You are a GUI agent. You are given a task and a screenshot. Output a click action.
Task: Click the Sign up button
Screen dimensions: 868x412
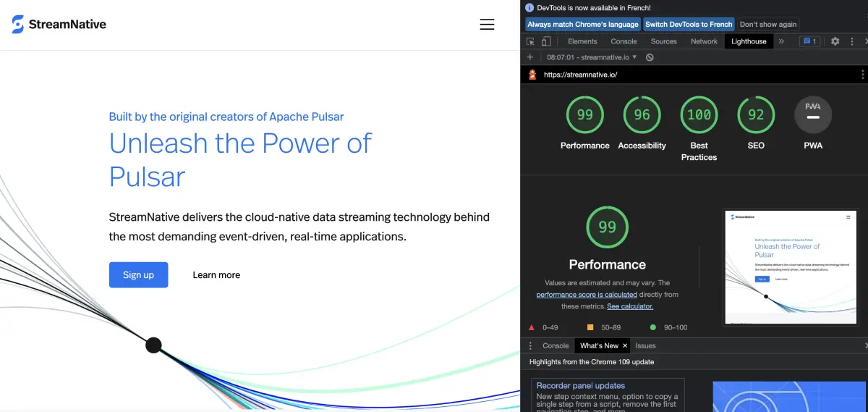[x=138, y=274]
